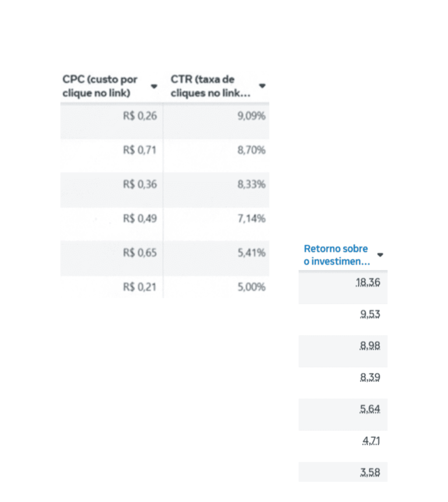Click the 9,09% CTR value
448x502 pixels.
click(251, 116)
